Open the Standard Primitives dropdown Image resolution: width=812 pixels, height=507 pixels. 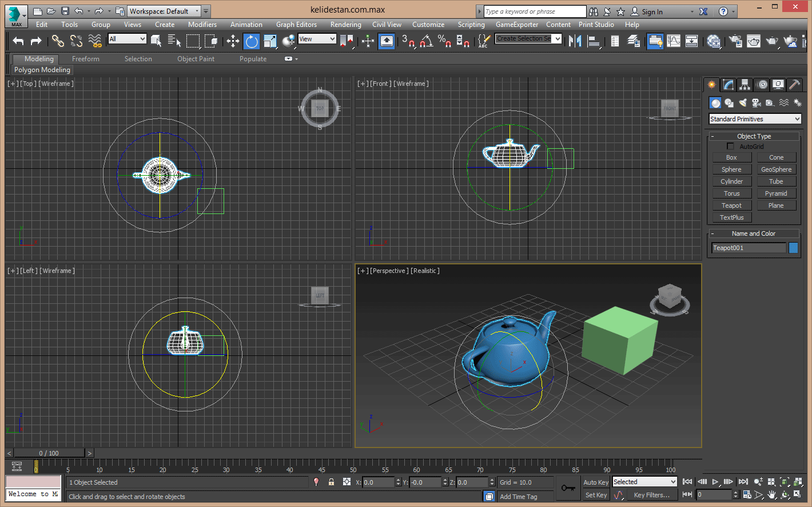pos(755,119)
